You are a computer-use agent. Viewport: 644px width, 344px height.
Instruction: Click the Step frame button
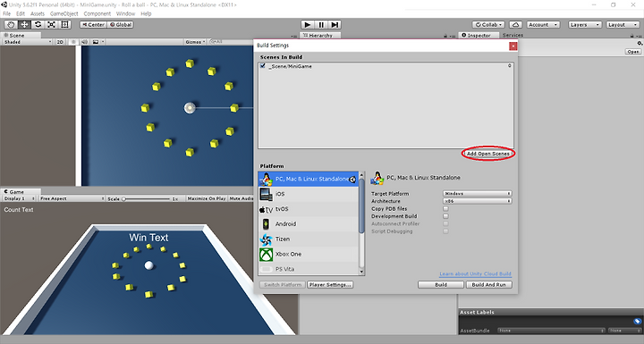tap(335, 25)
